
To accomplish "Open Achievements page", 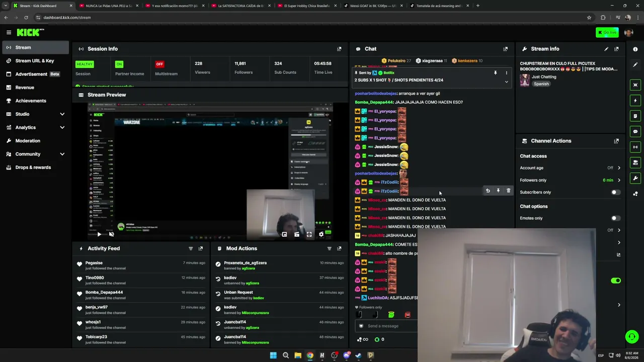I will (x=35, y=101).
